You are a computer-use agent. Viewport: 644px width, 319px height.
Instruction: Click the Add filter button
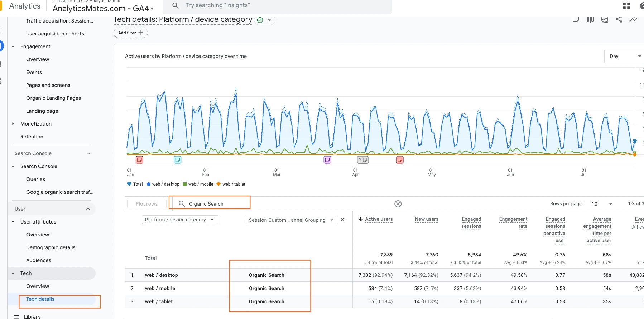pyautogui.click(x=130, y=33)
